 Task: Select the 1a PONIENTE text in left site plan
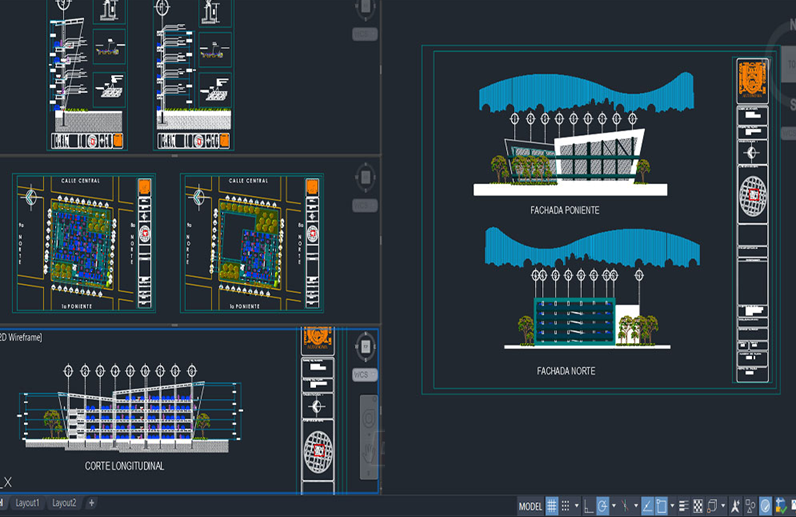coord(77,306)
